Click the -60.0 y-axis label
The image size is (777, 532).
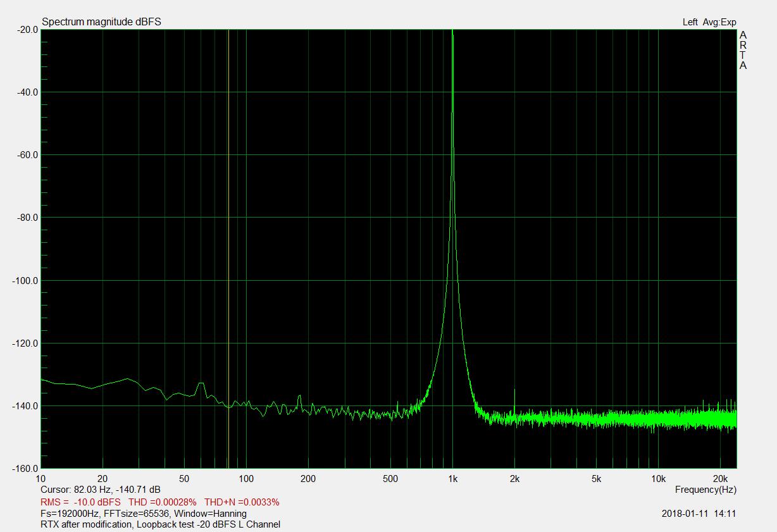point(28,155)
